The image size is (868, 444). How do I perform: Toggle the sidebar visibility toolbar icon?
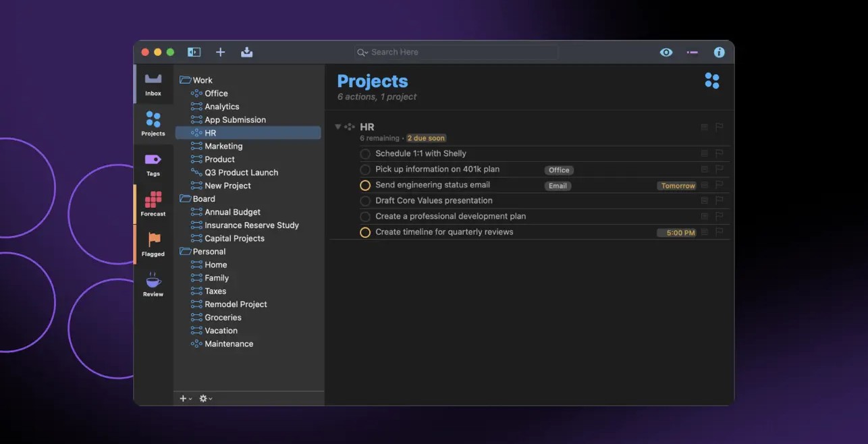[x=194, y=52]
